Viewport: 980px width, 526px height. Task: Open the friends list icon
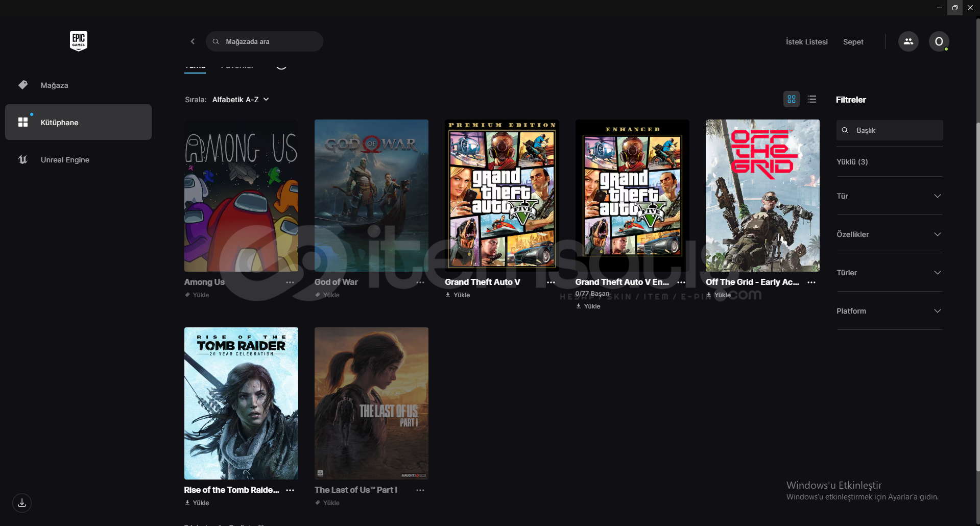coord(909,41)
